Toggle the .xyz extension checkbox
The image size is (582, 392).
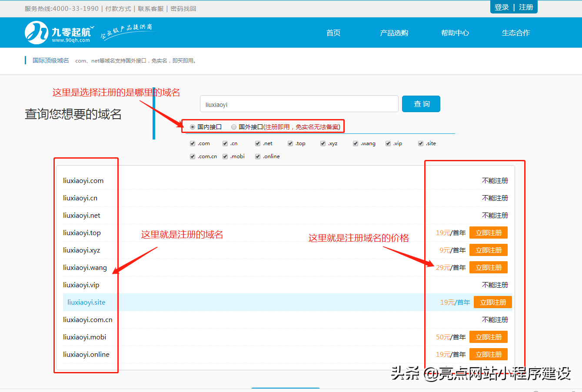pos(323,143)
